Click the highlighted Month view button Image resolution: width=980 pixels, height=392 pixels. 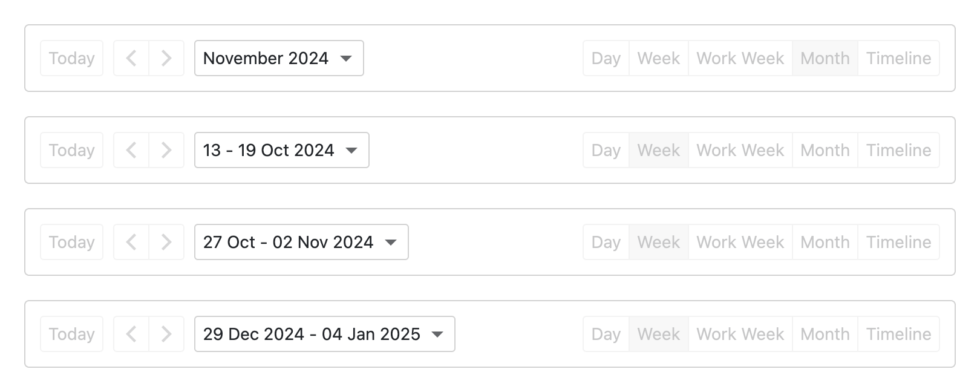[x=825, y=58]
